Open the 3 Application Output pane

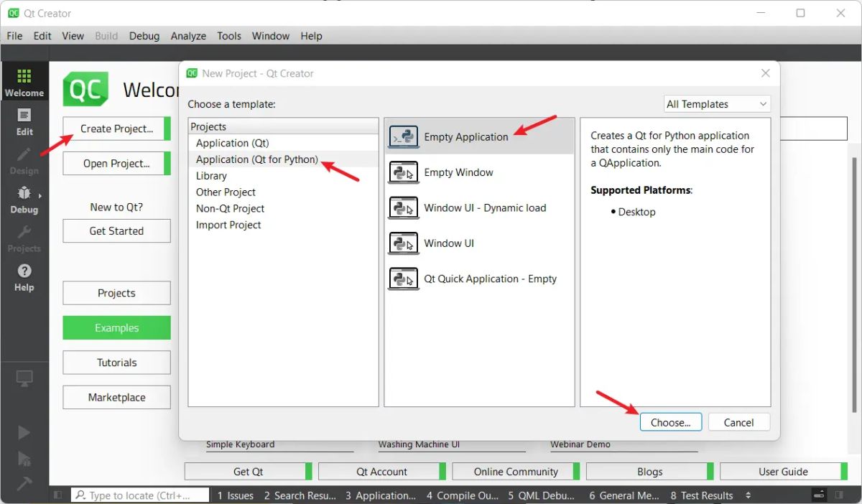[x=380, y=495]
